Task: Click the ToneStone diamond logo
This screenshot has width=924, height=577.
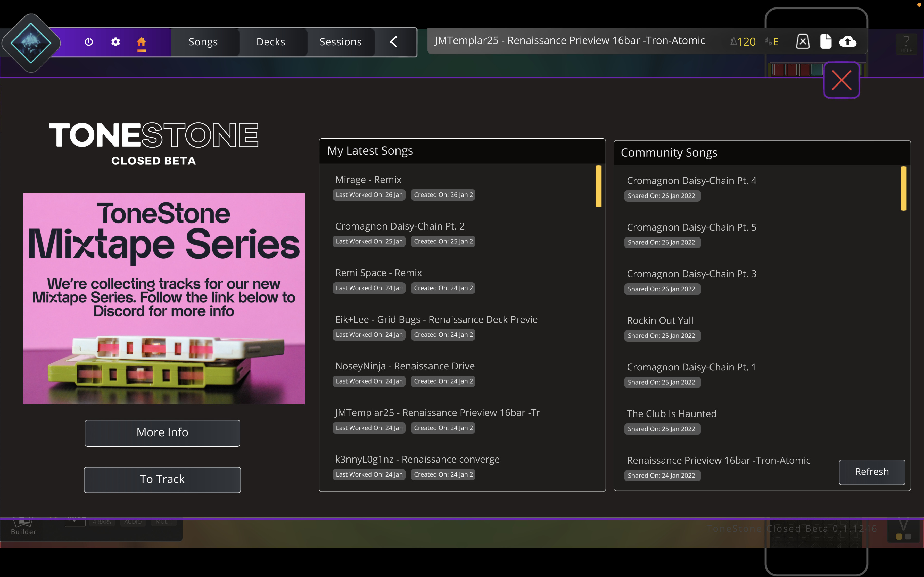Action: tap(31, 43)
